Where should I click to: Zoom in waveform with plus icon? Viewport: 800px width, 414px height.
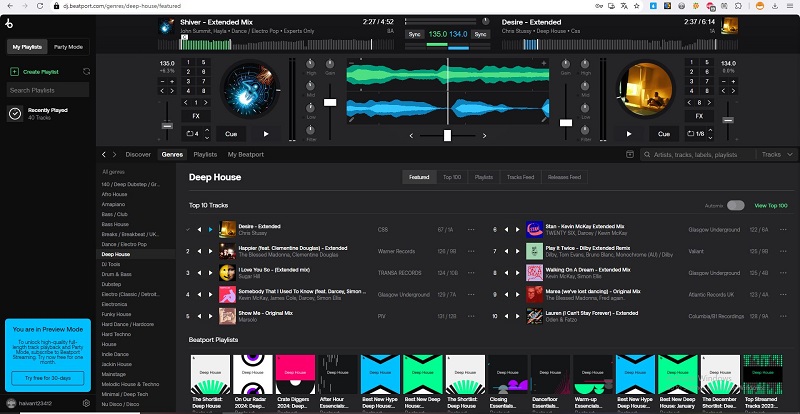[x=544, y=63]
